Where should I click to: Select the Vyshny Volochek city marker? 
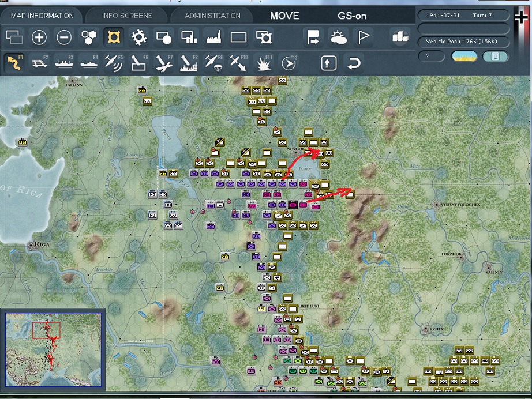point(437,205)
